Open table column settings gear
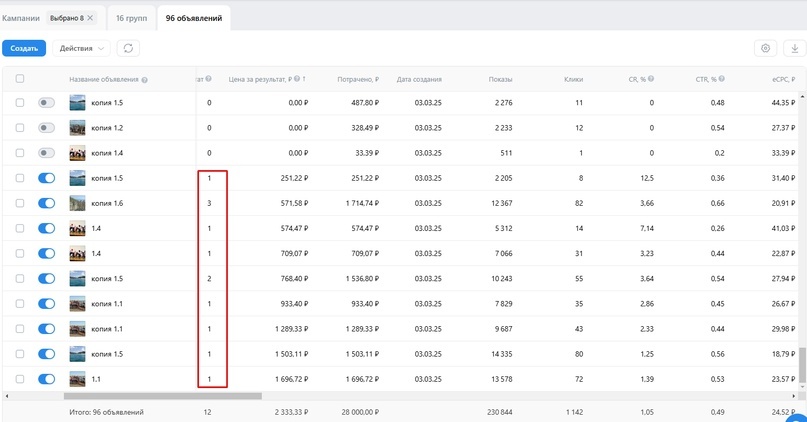Screen dimensions: 807x422 pos(765,48)
